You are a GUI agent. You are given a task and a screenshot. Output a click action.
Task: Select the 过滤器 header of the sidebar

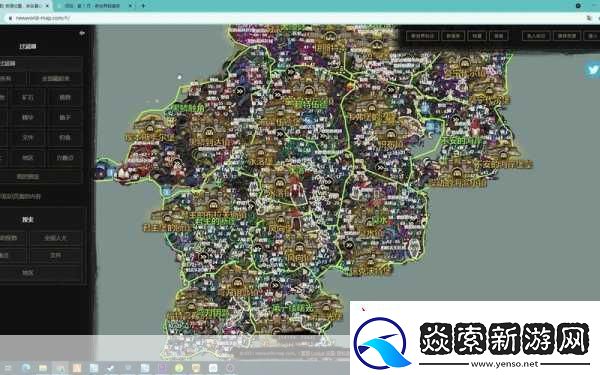(x=28, y=46)
